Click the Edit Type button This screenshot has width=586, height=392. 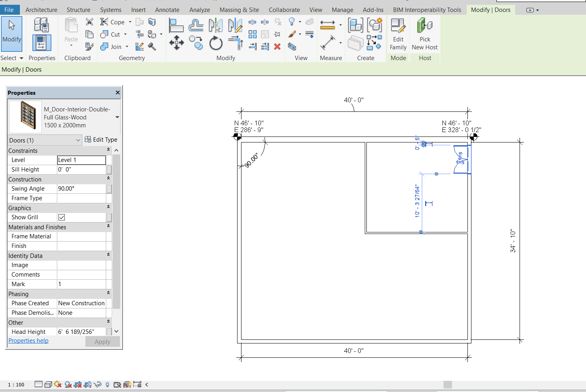pyautogui.click(x=101, y=140)
